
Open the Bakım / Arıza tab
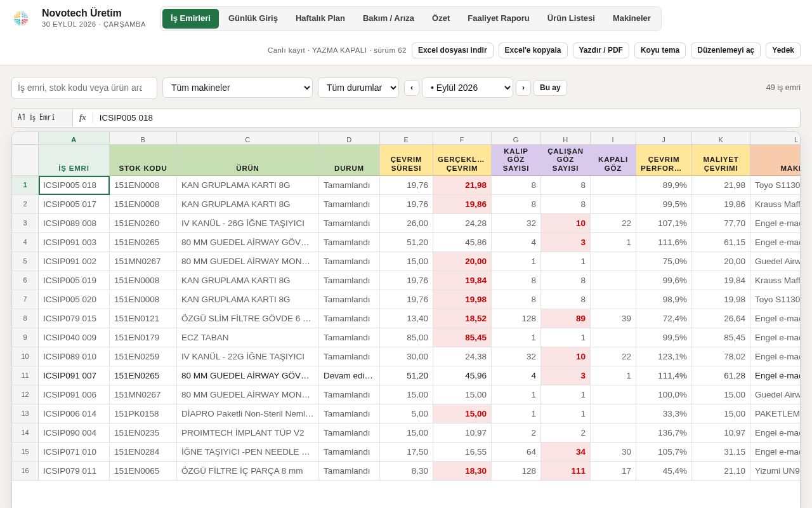pos(388,18)
